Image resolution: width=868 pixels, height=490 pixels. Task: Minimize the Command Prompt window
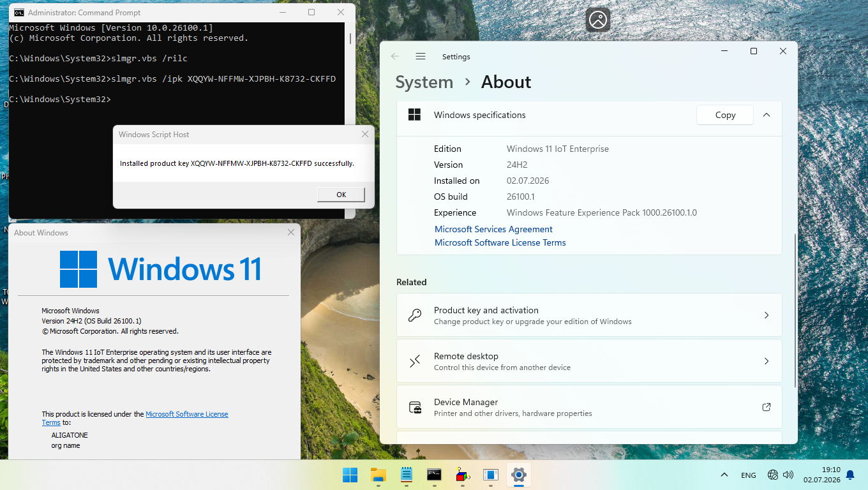click(x=283, y=12)
